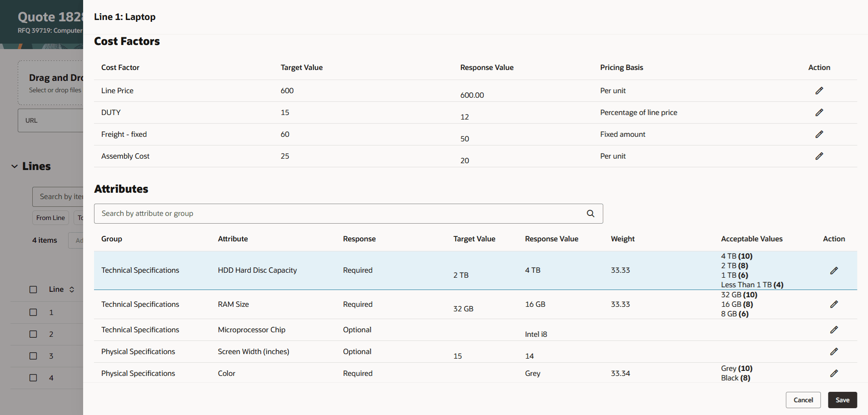Click the Less Than 1 TB (4) value
The image size is (868, 415).
[x=752, y=285]
